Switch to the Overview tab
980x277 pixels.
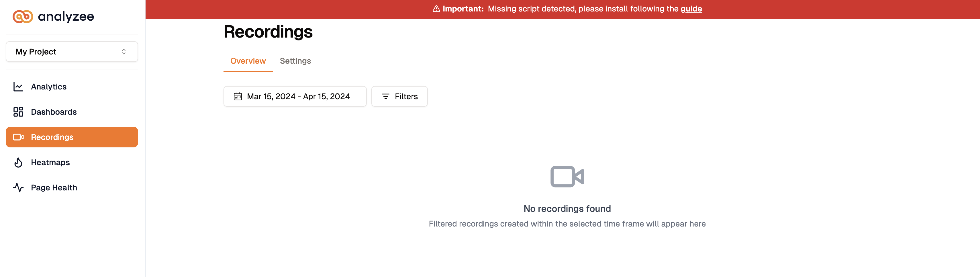248,61
